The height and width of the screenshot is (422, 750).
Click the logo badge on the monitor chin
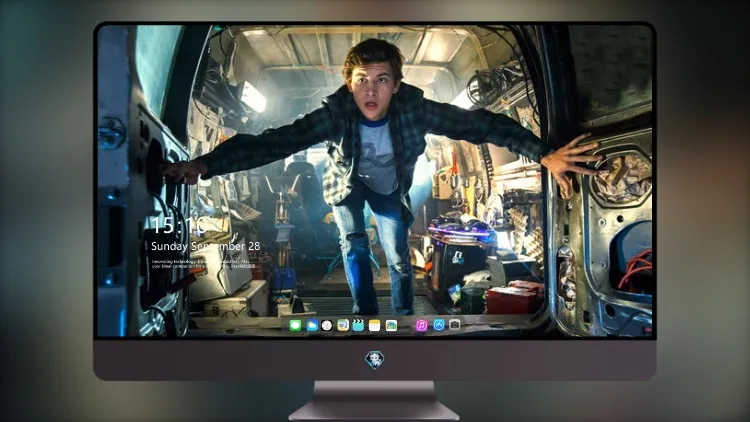click(375, 359)
